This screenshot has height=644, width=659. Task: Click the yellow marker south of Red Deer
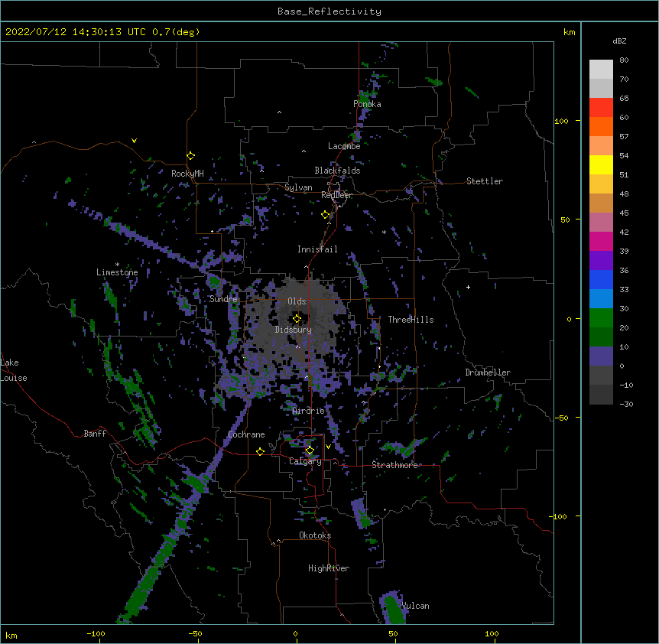pyautogui.click(x=326, y=215)
